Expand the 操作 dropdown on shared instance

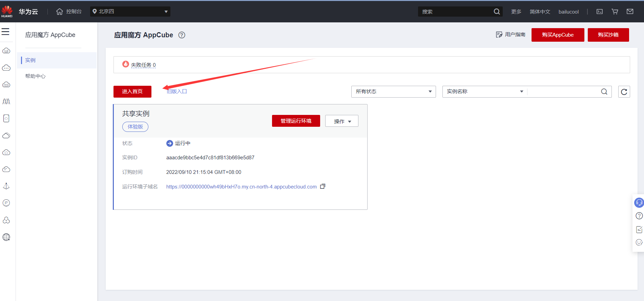point(342,121)
